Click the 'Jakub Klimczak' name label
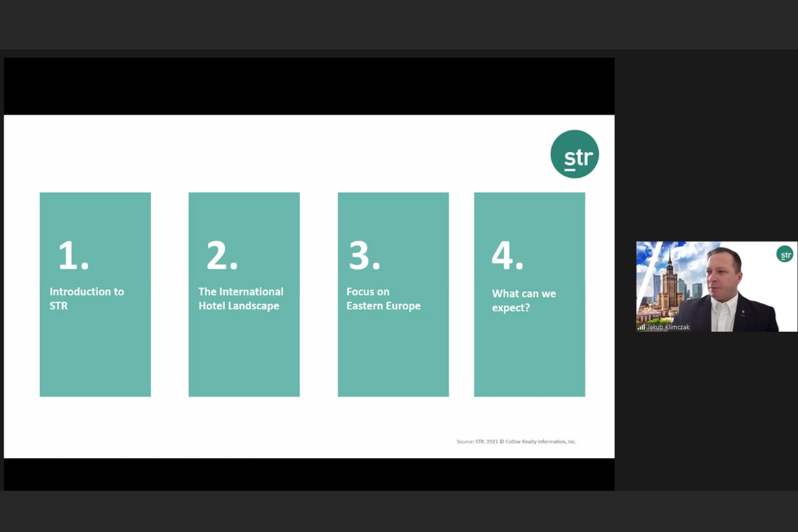Viewport: 798px width, 532px height. point(668,327)
